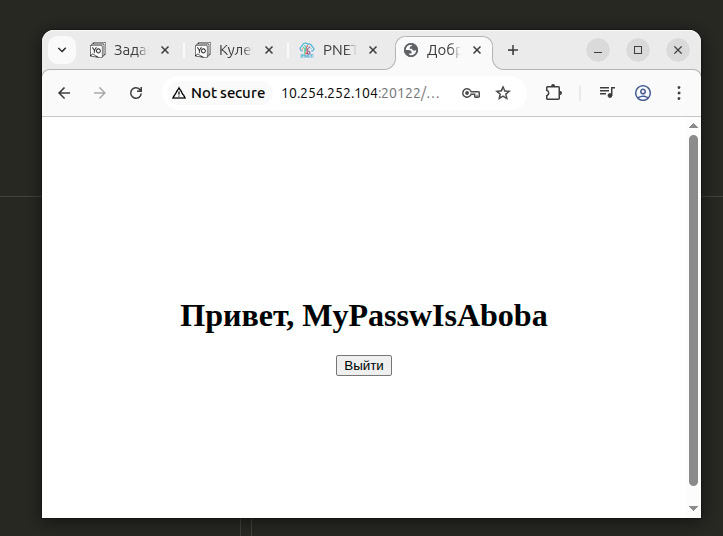This screenshot has height=536, width=723.
Task: Open the user profile icon
Action: pos(643,93)
